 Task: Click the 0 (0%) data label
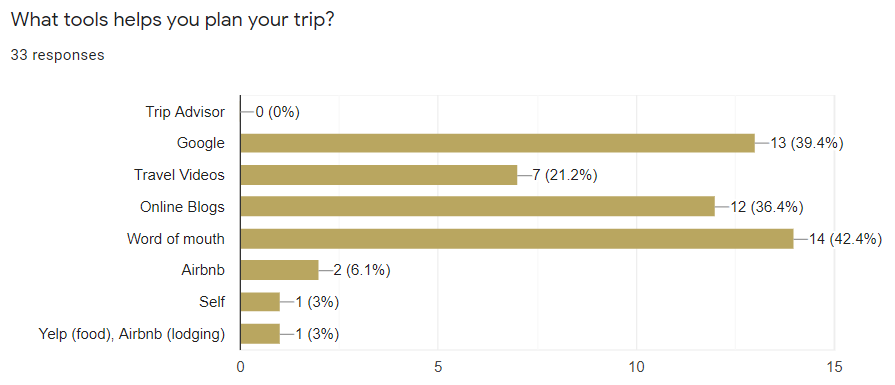click(277, 112)
